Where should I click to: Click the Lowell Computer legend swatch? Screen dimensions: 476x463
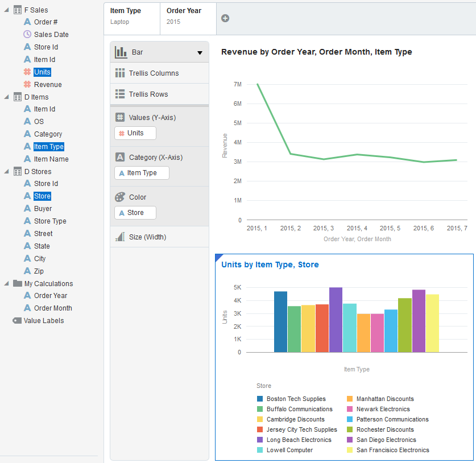(x=260, y=450)
